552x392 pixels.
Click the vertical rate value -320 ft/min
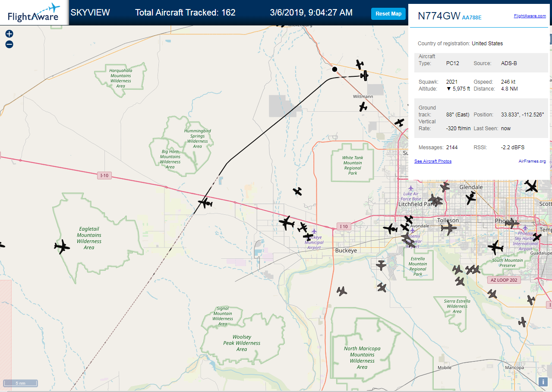click(458, 129)
